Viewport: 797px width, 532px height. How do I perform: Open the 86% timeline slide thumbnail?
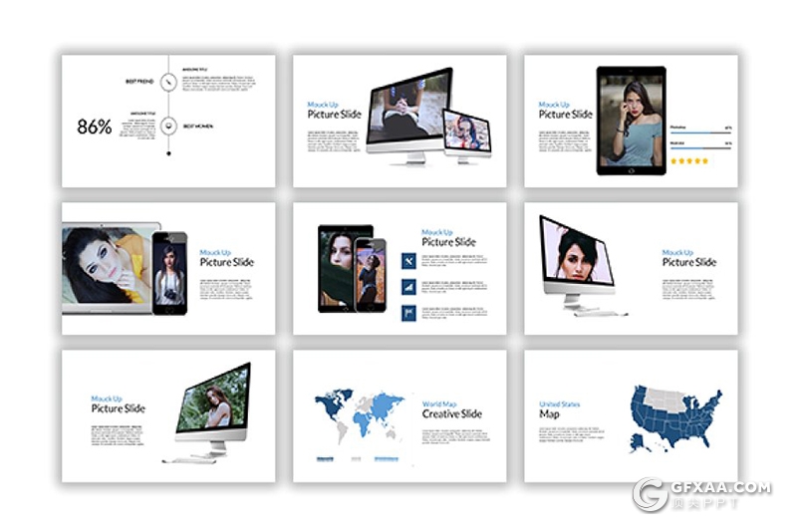(168, 121)
